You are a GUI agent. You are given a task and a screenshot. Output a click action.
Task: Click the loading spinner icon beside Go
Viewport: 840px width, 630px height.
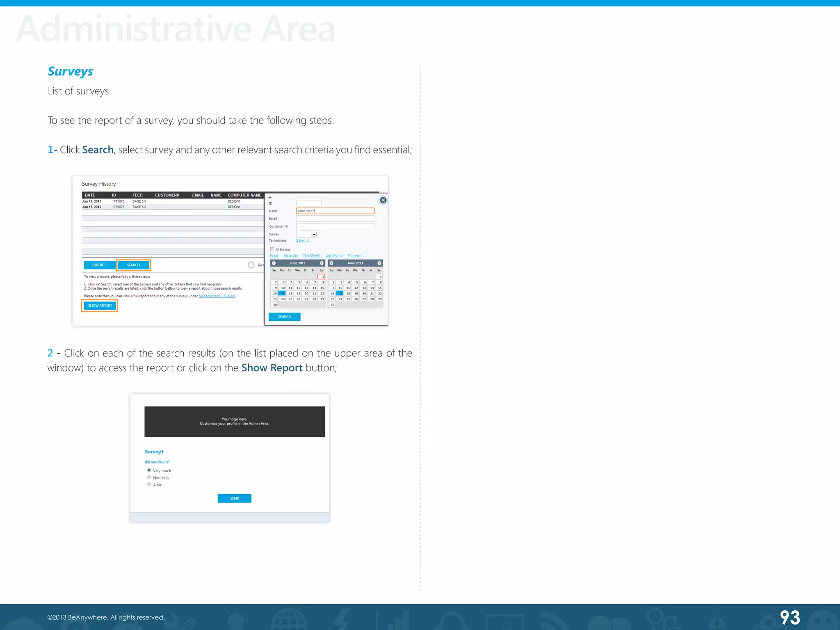pyautogui.click(x=251, y=265)
